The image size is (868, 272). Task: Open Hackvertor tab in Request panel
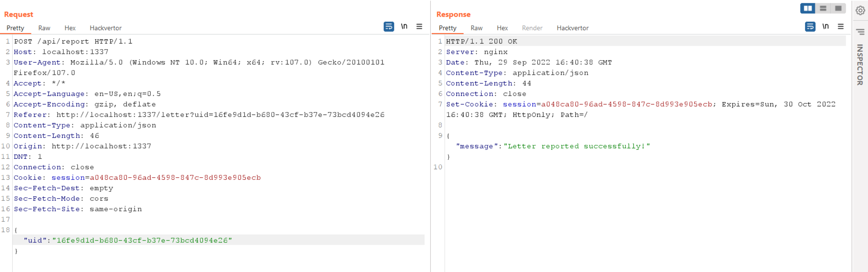pos(106,28)
